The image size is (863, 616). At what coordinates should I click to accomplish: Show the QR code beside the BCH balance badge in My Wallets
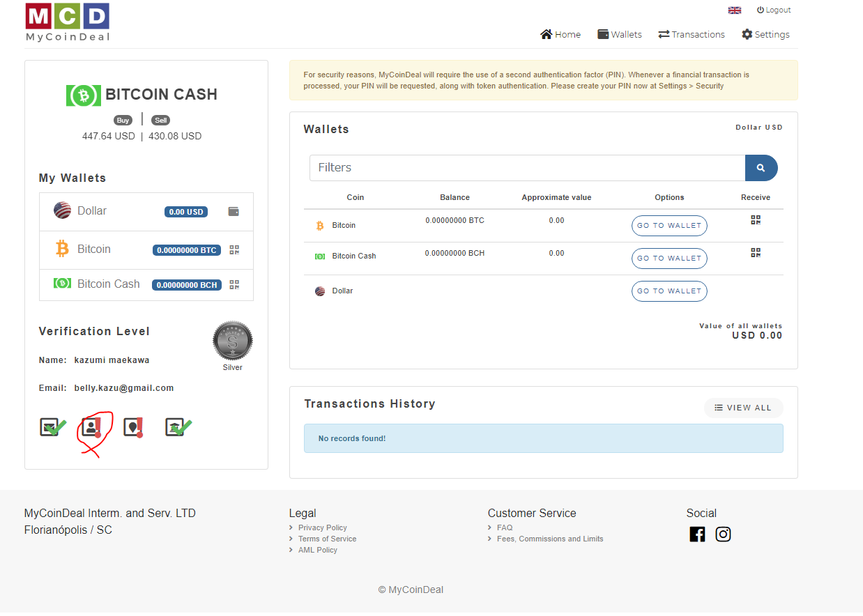pos(234,284)
